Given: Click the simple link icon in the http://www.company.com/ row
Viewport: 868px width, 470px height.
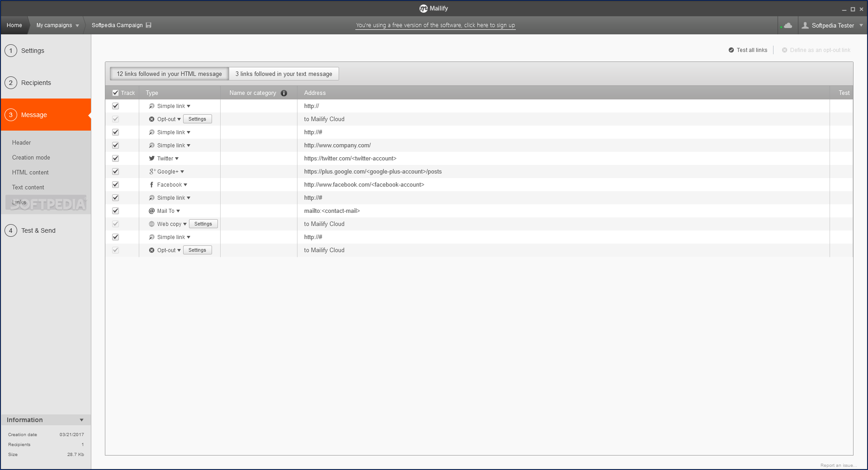Looking at the screenshot, I should (x=152, y=146).
